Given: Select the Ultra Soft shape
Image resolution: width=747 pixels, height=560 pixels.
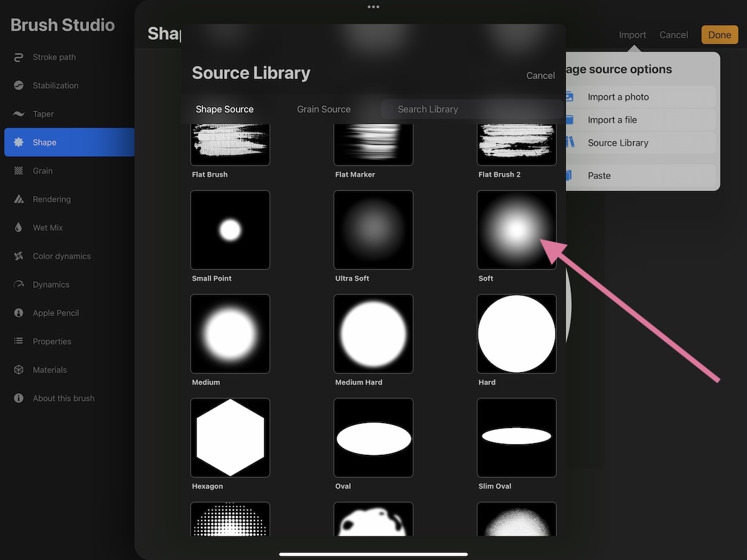Looking at the screenshot, I should coord(374,230).
